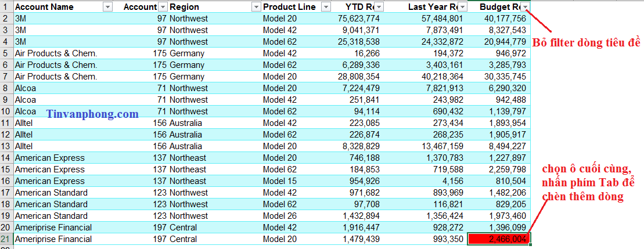Select cell with value 971,682
The image size is (644, 249).
click(358, 193)
